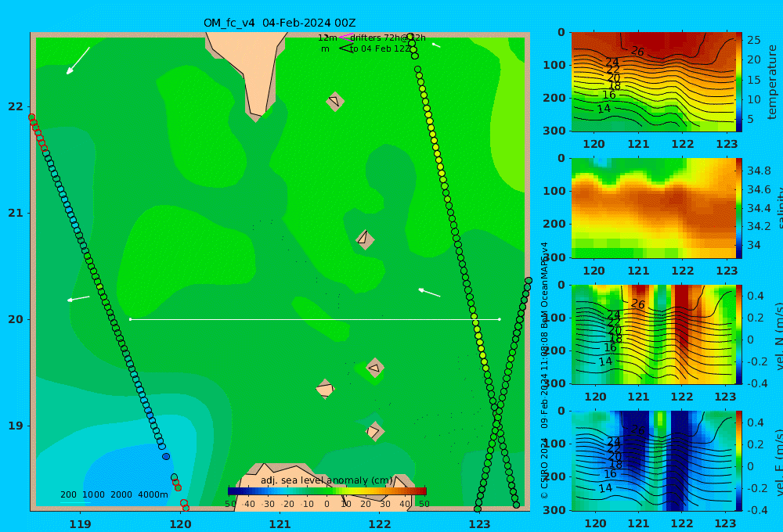Open the northward velocity cross-section panel
783x532 pixels.
click(653, 334)
